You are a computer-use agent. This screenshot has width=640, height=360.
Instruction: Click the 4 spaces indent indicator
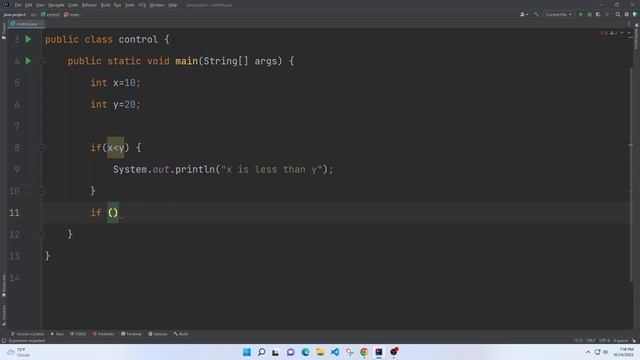tap(621, 340)
